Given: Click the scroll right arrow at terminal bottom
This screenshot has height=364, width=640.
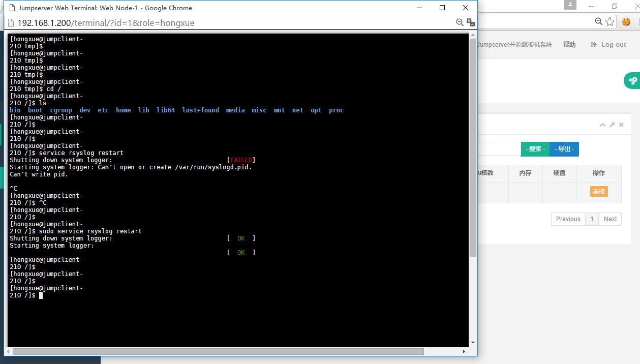Looking at the screenshot, I should click(464, 351).
